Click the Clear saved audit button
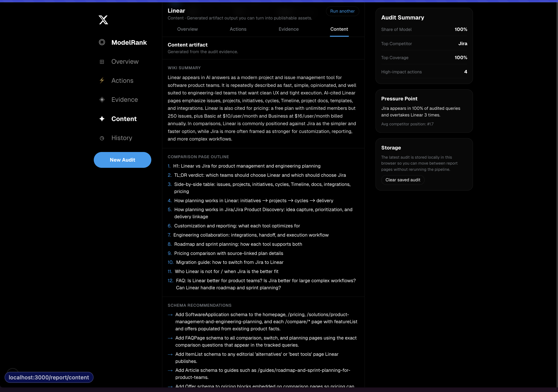The image size is (558, 392). 403,180
